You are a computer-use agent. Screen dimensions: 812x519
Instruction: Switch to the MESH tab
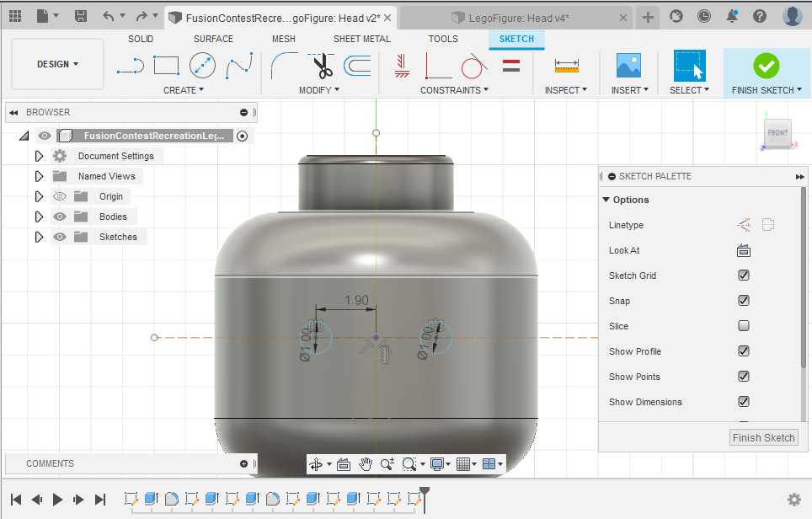pyautogui.click(x=284, y=39)
